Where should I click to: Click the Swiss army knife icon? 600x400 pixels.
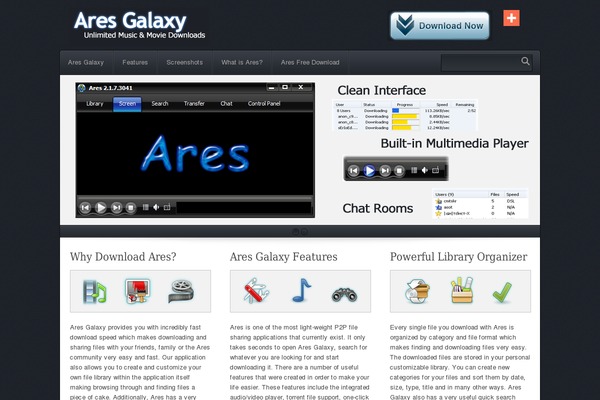[x=256, y=291]
